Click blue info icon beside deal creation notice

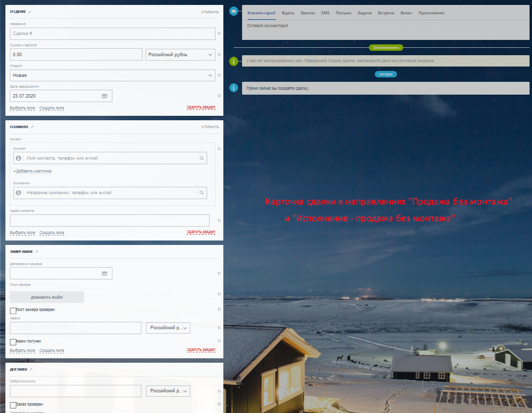[x=234, y=88]
